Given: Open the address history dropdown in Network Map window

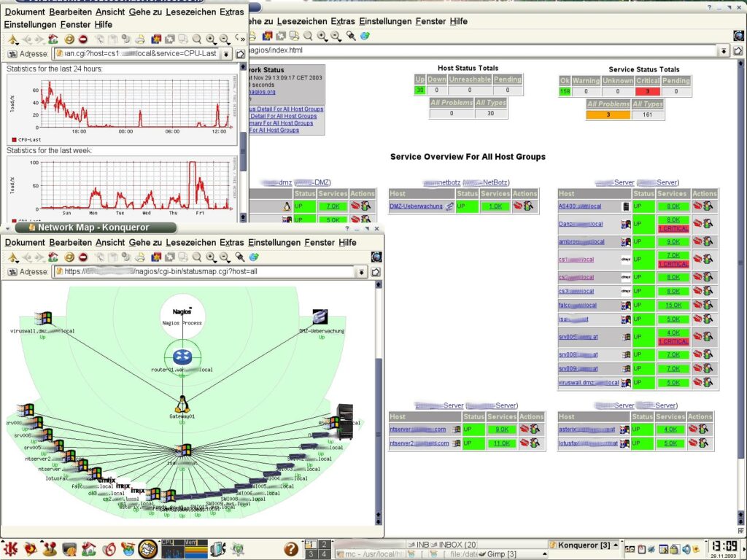Looking at the screenshot, I should click(x=360, y=272).
